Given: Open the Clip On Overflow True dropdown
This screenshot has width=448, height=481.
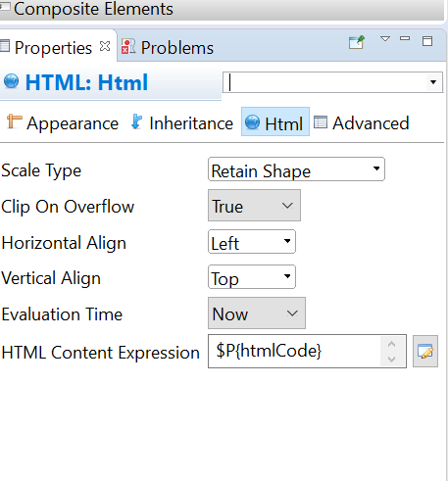Looking at the screenshot, I should pos(254,206).
